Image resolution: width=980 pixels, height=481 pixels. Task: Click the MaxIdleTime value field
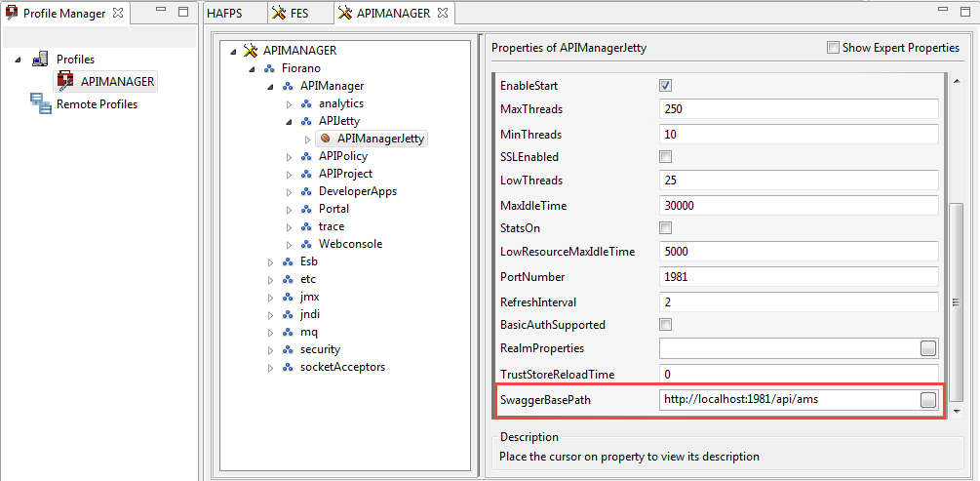click(799, 205)
